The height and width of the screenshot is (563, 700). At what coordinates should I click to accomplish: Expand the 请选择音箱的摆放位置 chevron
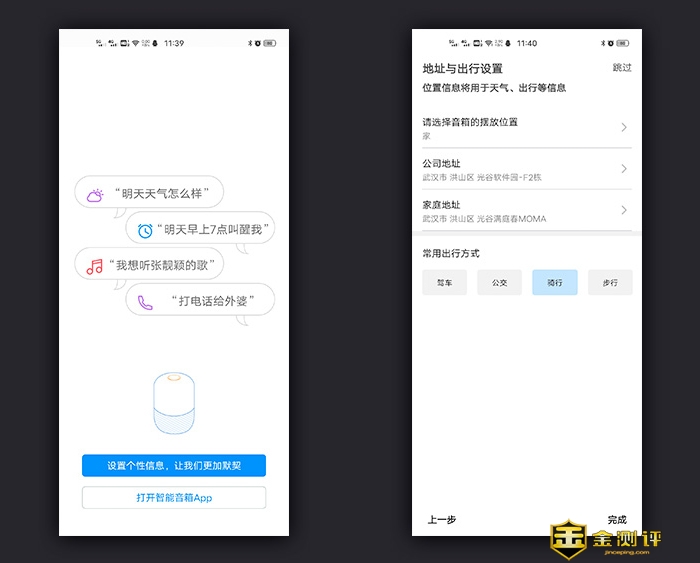624,128
